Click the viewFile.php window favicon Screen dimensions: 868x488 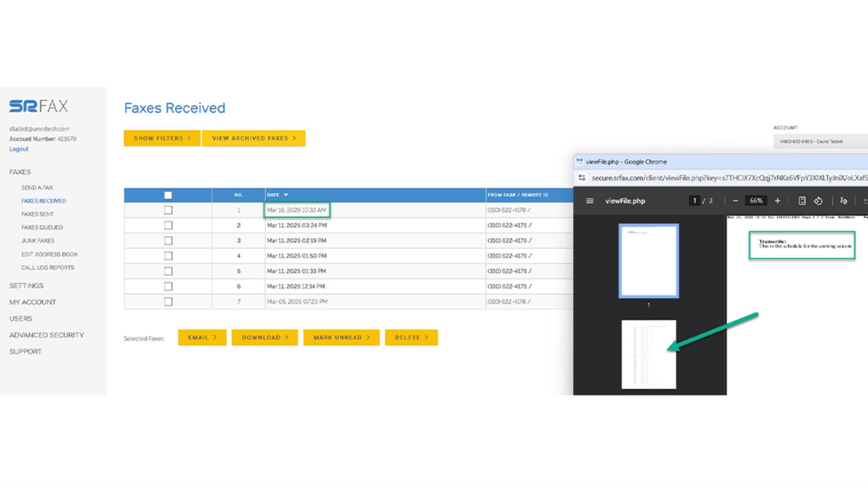(x=580, y=162)
